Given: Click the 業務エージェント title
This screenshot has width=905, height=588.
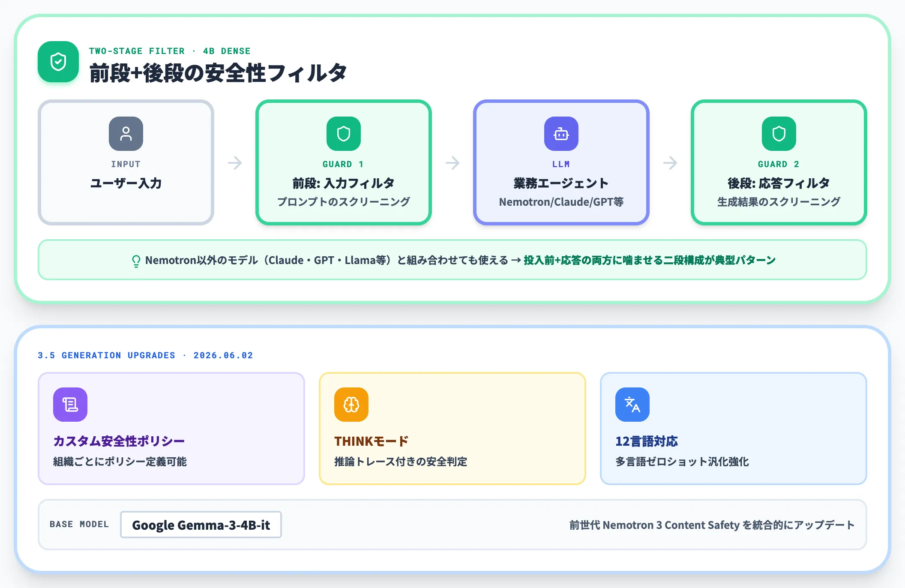Looking at the screenshot, I should tap(561, 183).
